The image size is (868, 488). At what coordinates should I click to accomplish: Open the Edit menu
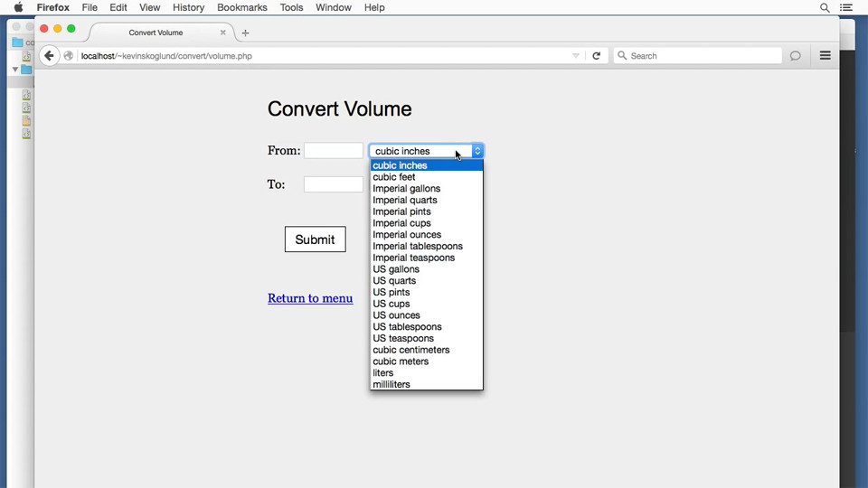118,8
